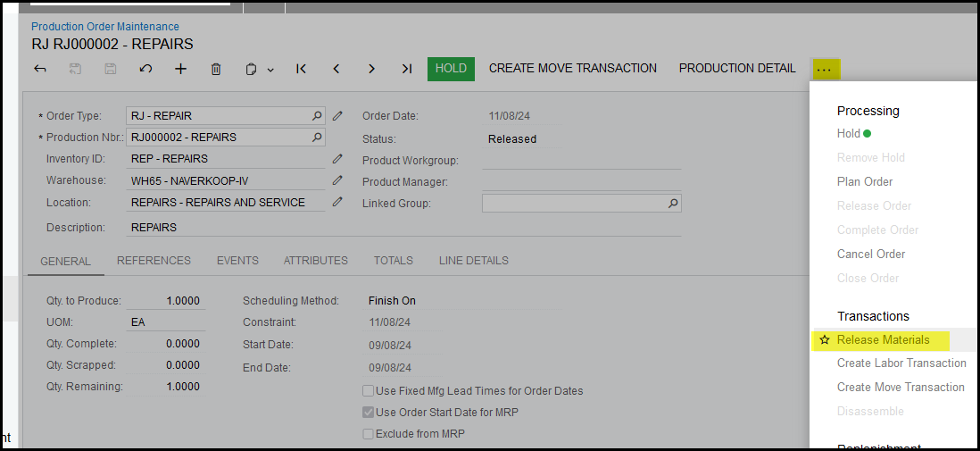This screenshot has height=451, width=980.
Task: Open the Production Order Maintenance link
Action: pyautogui.click(x=105, y=27)
